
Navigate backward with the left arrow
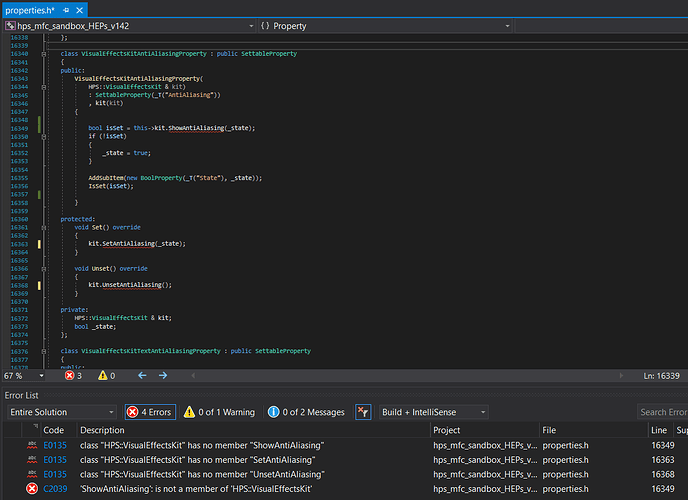click(142, 375)
